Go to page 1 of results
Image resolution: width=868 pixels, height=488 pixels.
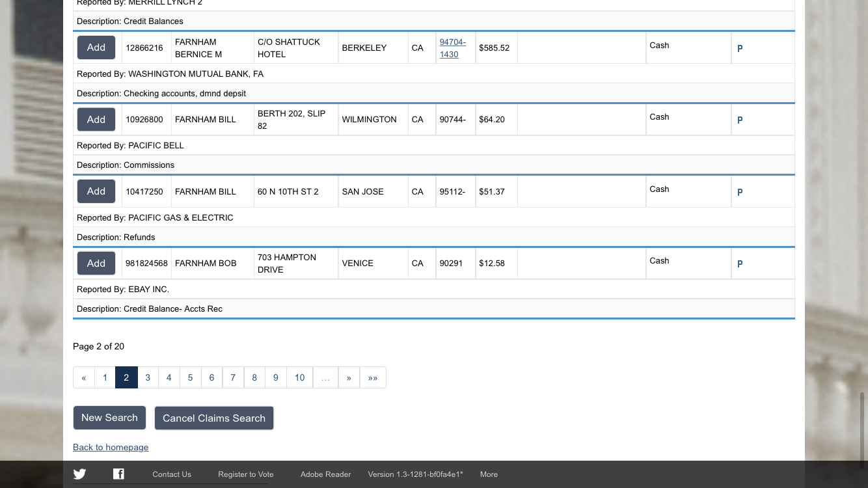(x=105, y=377)
